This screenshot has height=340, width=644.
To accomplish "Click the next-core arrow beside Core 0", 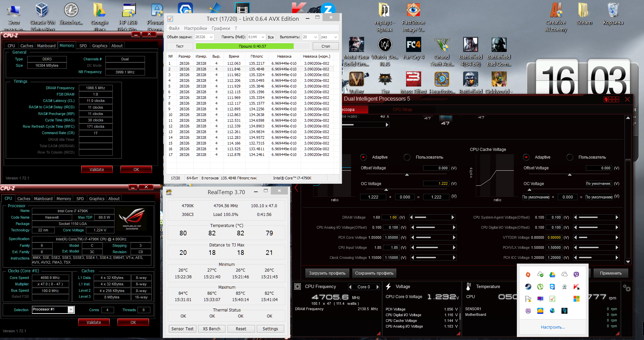I will (x=378, y=287).
